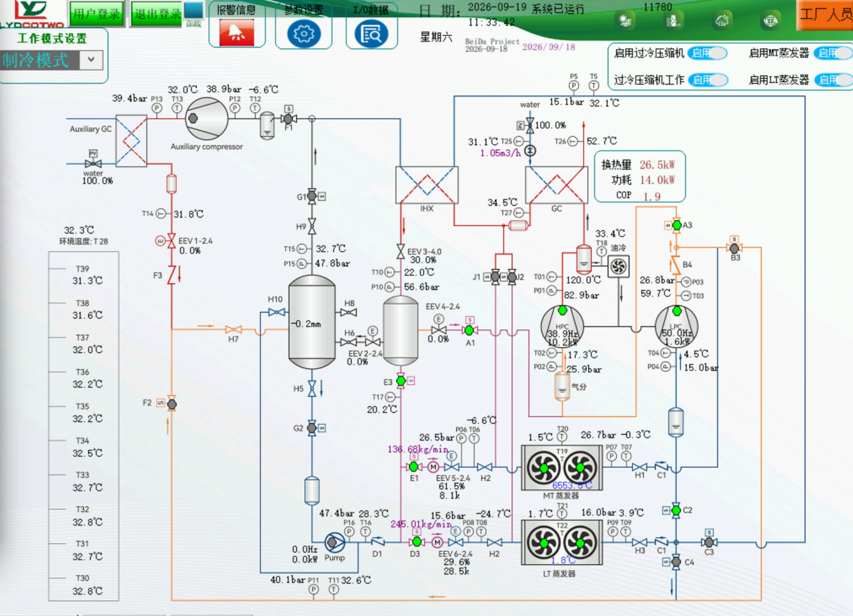Click the D3 valve near the pump line
Screen dimensions: 853x616
tap(417, 542)
